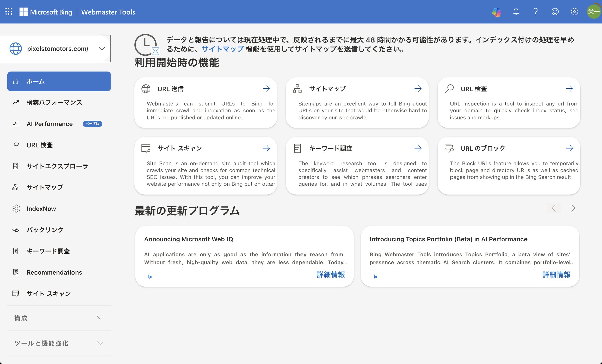Image resolution: width=602 pixels, height=364 pixels.
Task: Open 検索パフォーマンス in the sidebar
Action: [59, 102]
